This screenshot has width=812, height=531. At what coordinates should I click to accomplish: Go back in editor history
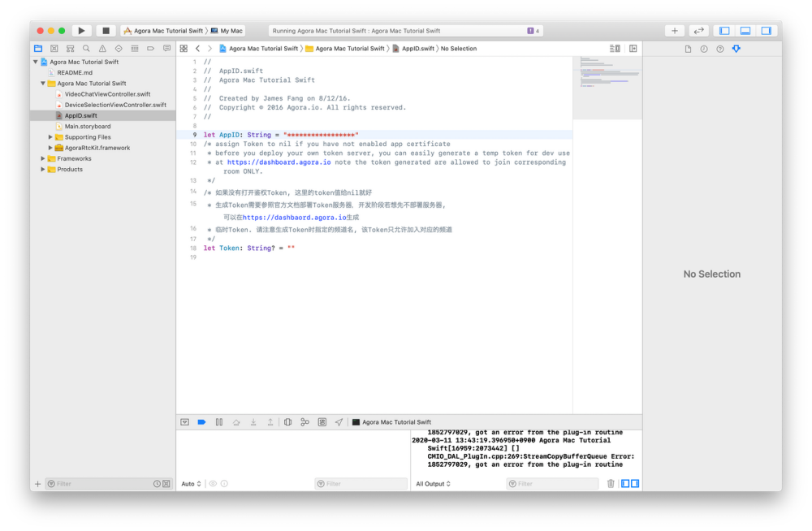[197, 48]
